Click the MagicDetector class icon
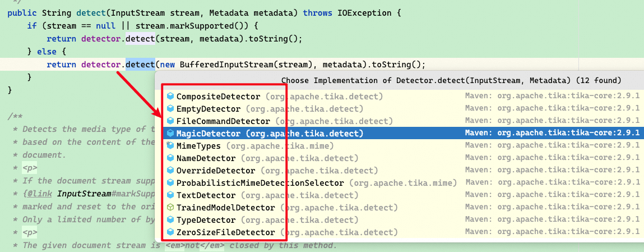The image size is (644, 252). click(x=171, y=134)
